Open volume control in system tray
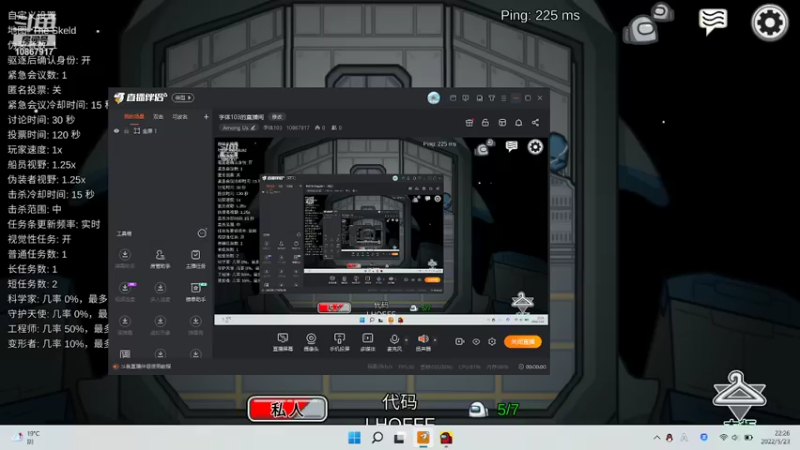The width and height of the screenshot is (800, 450). 735,438
